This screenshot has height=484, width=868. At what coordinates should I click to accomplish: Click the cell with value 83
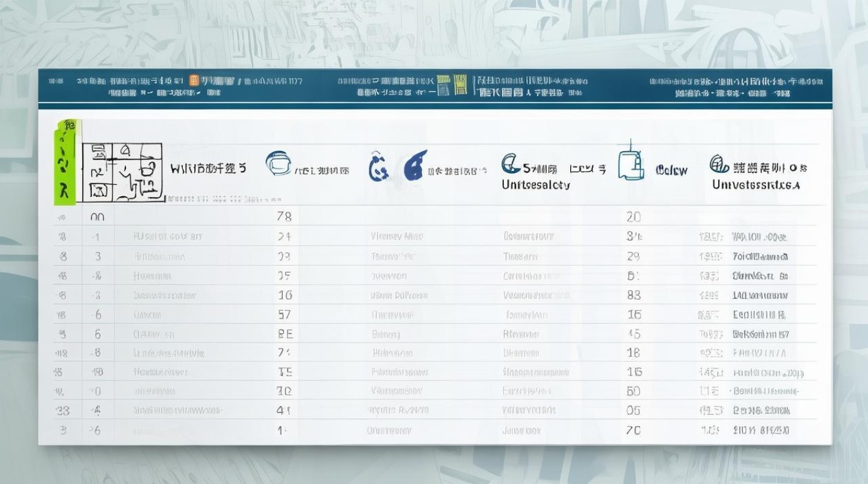point(634,295)
